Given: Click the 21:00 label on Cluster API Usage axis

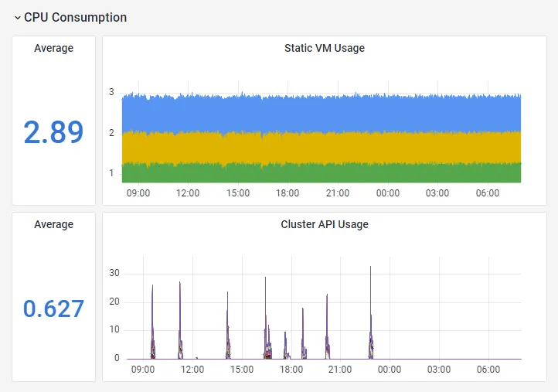Looking at the screenshot, I should point(340,370).
